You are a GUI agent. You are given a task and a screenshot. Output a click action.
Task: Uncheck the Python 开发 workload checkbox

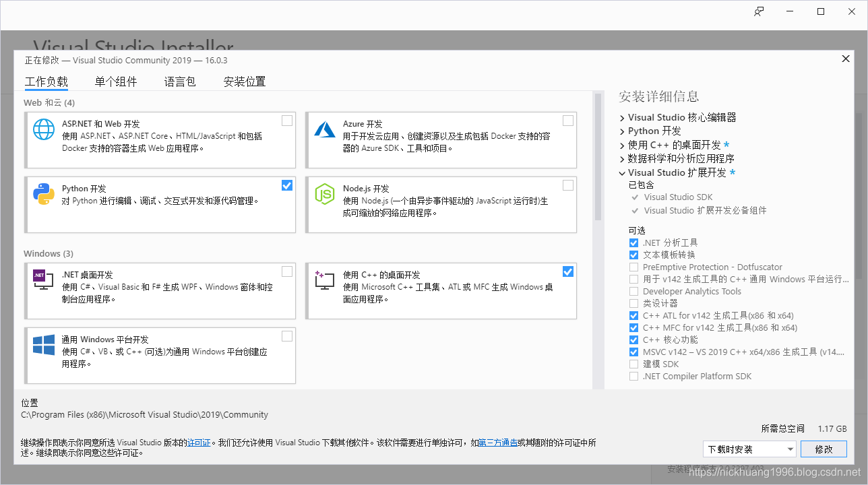pyautogui.click(x=288, y=185)
